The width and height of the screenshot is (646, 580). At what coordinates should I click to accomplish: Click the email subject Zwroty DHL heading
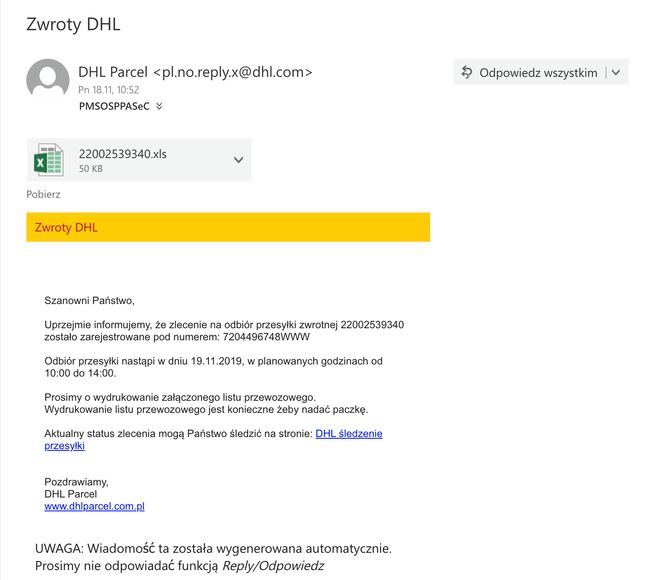click(x=73, y=24)
